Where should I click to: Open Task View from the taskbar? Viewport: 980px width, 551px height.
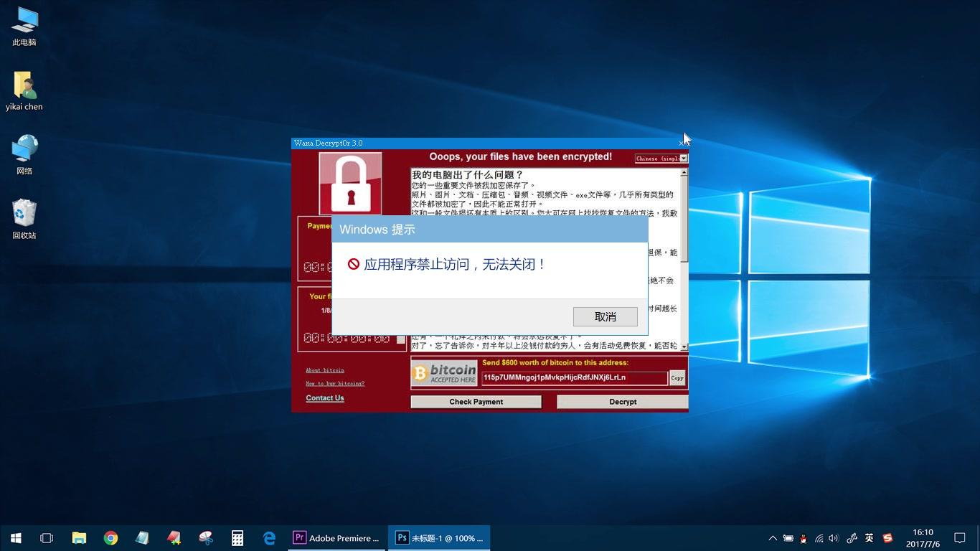tap(47, 537)
